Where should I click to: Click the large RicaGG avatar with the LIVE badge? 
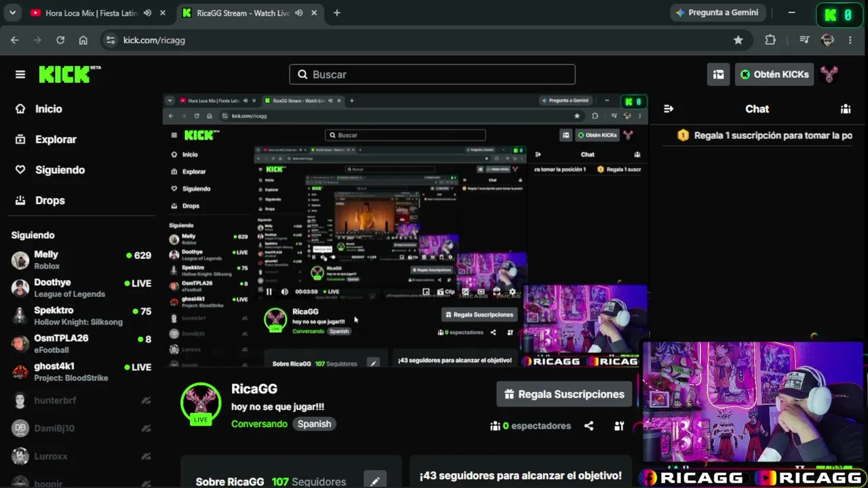[x=201, y=403]
